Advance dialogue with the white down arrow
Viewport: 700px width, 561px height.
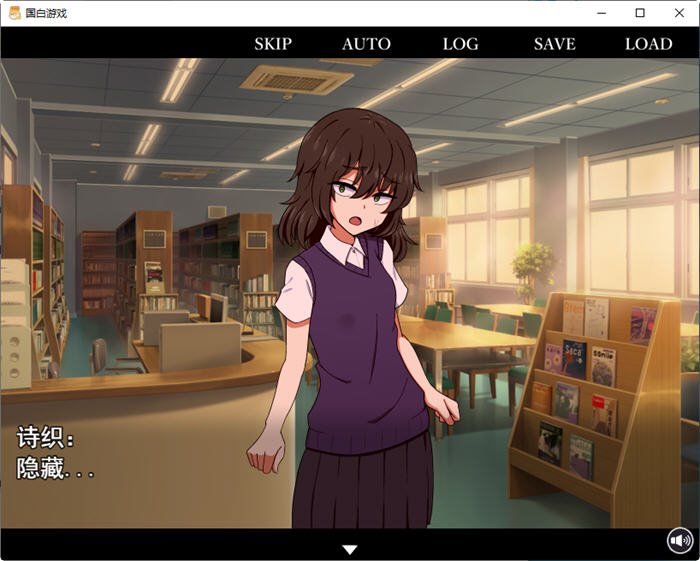pos(350,549)
